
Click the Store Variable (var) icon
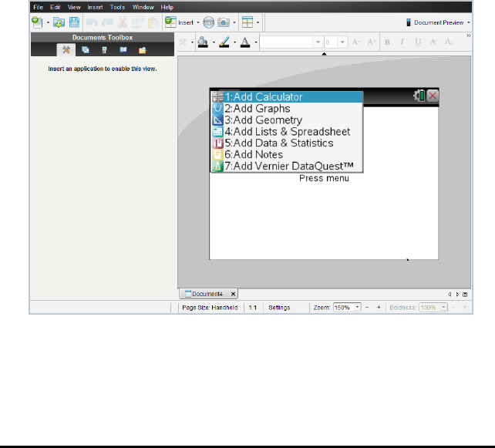coord(209,22)
